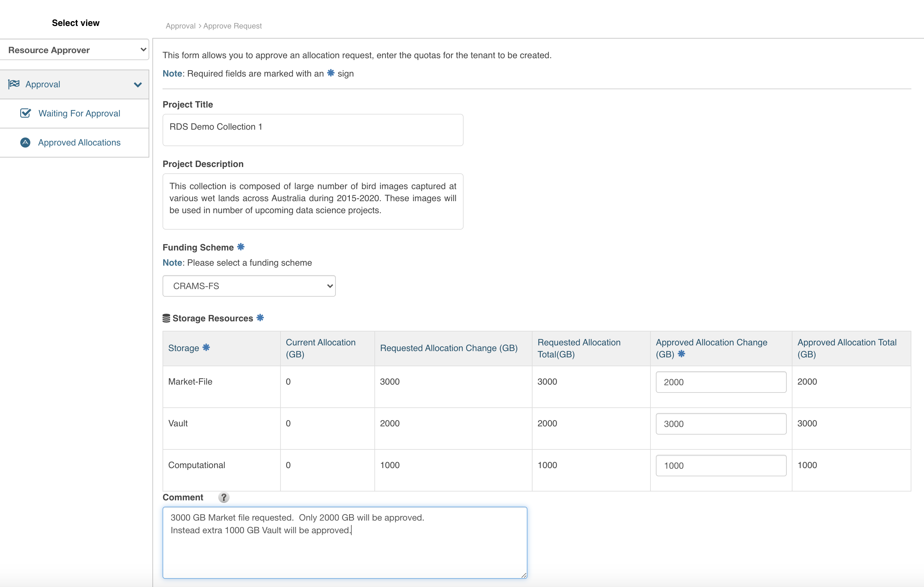Image resolution: width=924 pixels, height=587 pixels.
Task: Click Computational requested change value 1000
Action: click(x=390, y=465)
